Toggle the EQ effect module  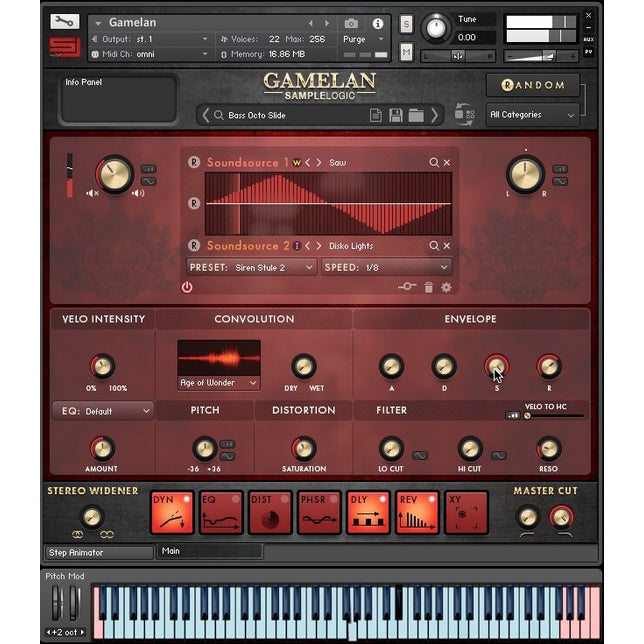(221, 513)
